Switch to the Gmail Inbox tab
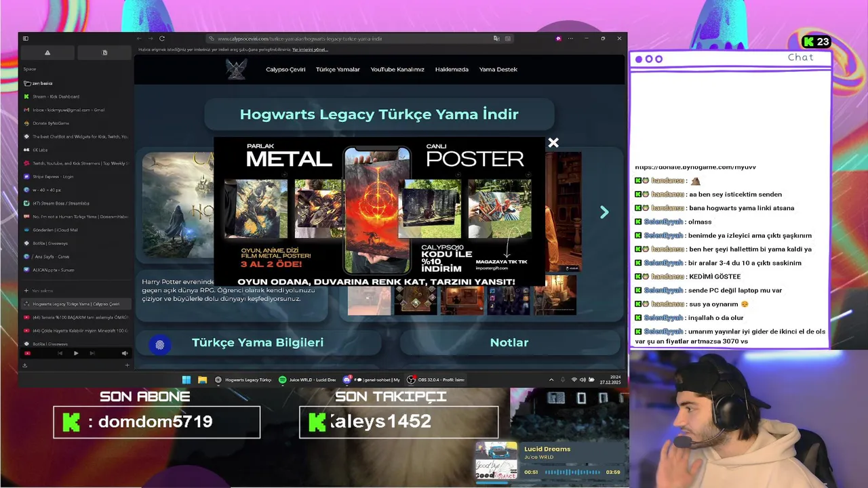The height and width of the screenshot is (488, 868). 75,110
